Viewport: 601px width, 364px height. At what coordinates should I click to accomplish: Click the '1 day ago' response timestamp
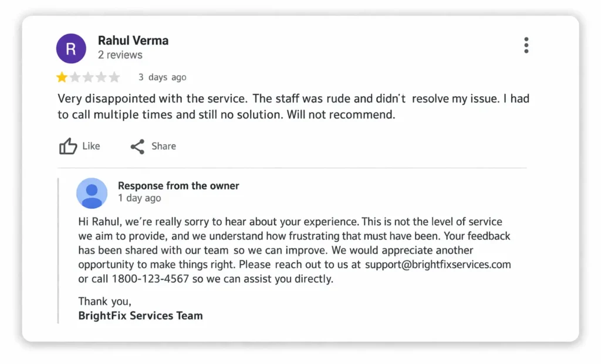(x=139, y=198)
